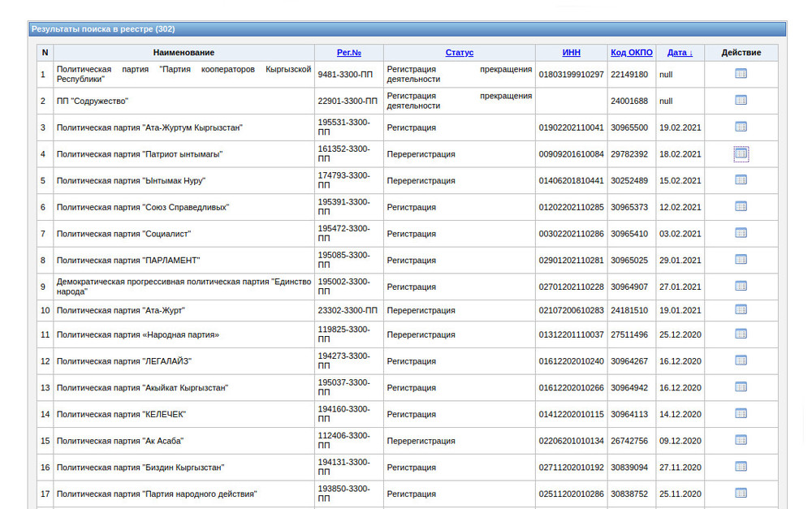Select date 25.11.2020
812x509 pixels.
click(x=680, y=494)
